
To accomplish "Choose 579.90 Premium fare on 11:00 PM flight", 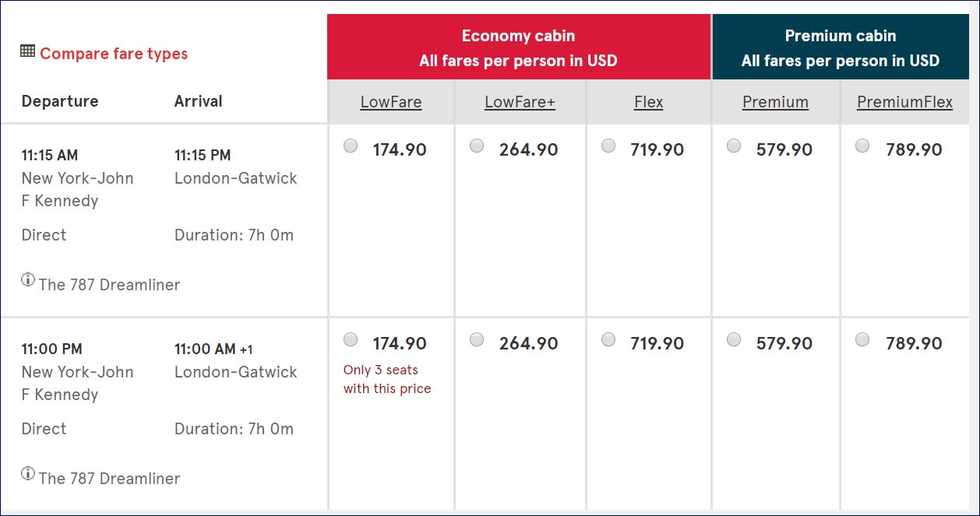I will coord(734,339).
